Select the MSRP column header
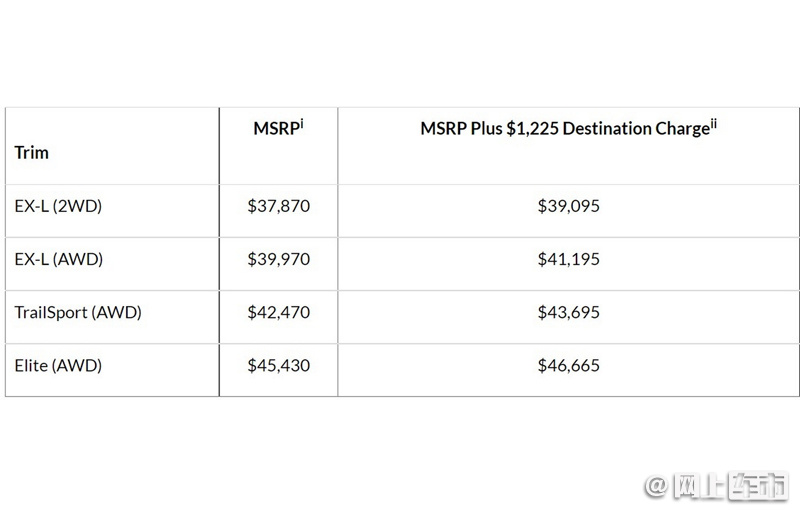 (x=279, y=128)
